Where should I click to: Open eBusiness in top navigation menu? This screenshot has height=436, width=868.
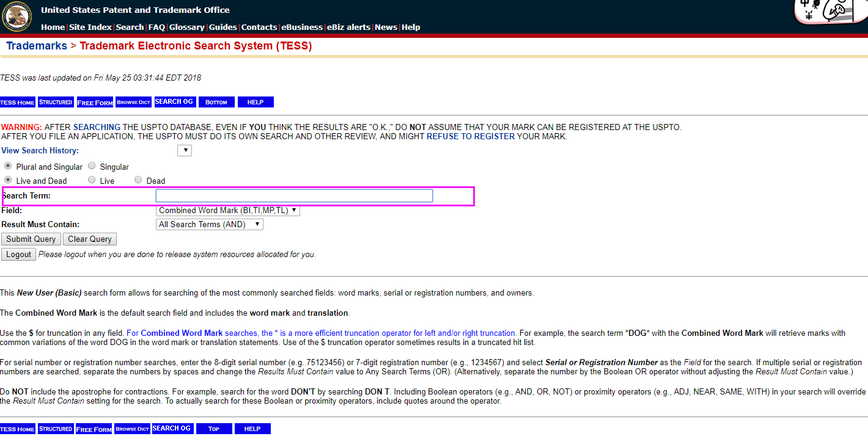[x=302, y=27]
